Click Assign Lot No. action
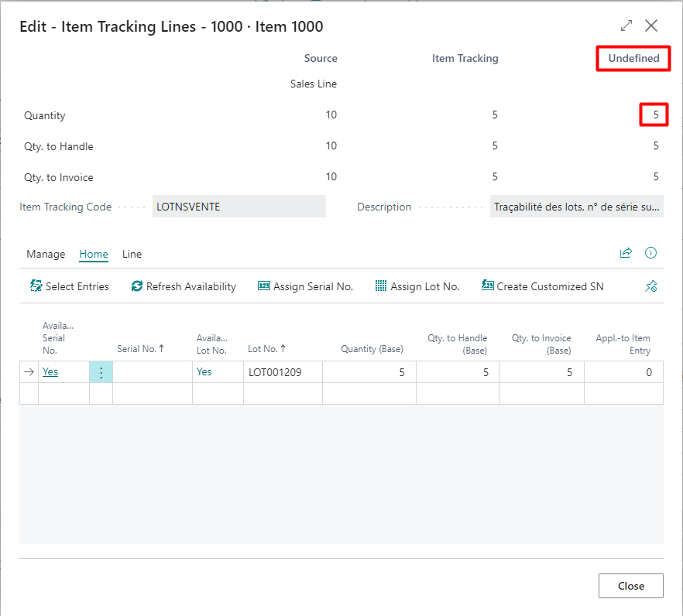Screen dimensions: 683x616 tap(417, 286)
